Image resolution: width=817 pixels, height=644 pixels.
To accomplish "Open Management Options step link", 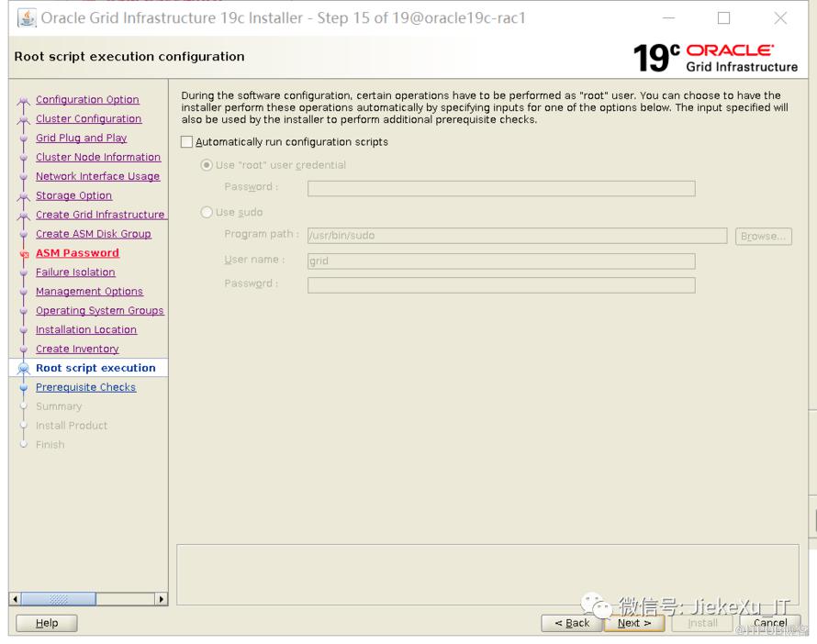I will tap(89, 292).
